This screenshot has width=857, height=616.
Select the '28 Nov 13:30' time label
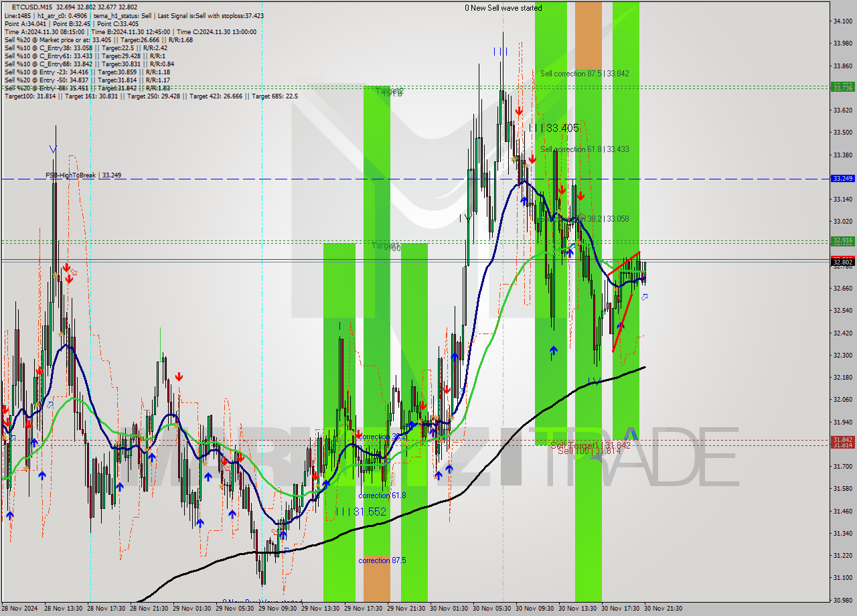coord(63,609)
